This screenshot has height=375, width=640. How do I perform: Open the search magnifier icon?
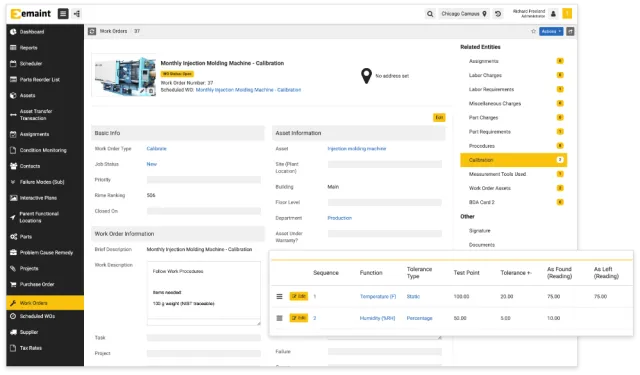click(x=430, y=14)
